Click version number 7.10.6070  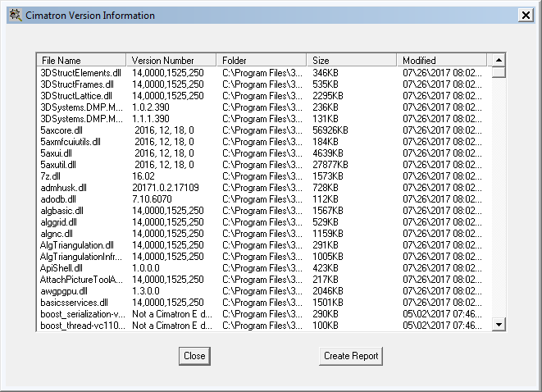point(152,199)
